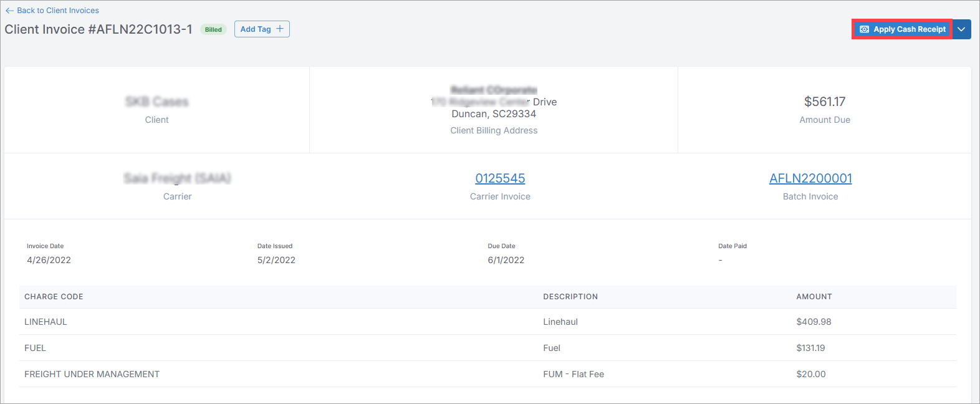Click the Apply Cash Receipt button
The height and width of the screenshot is (404, 980).
coord(902,29)
